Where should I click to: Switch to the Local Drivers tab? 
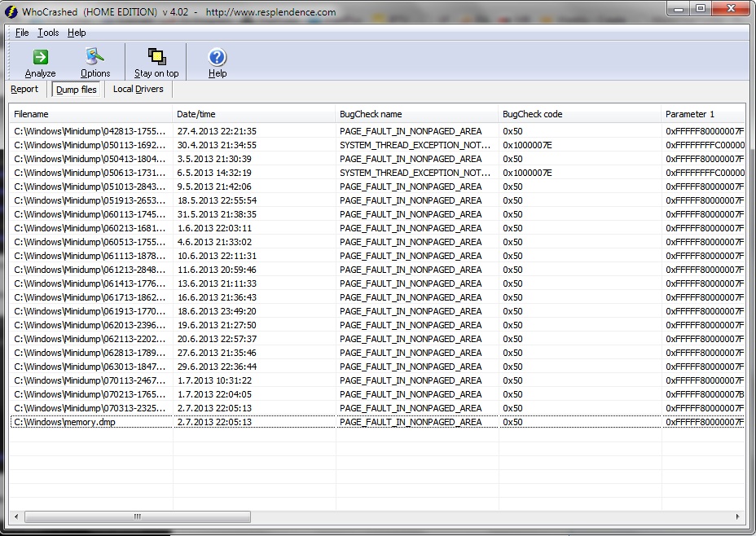pyautogui.click(x=138, y=89)
